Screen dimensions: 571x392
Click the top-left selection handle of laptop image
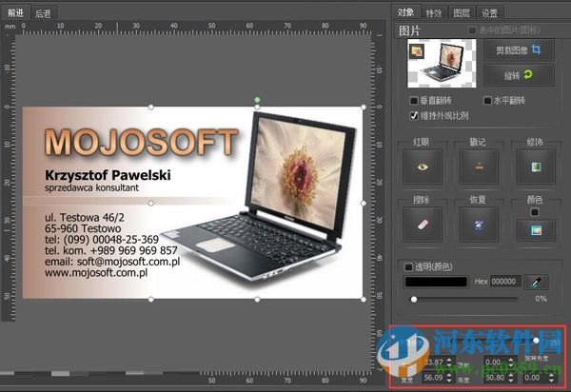pyautogui.click(x=150, y=107)
